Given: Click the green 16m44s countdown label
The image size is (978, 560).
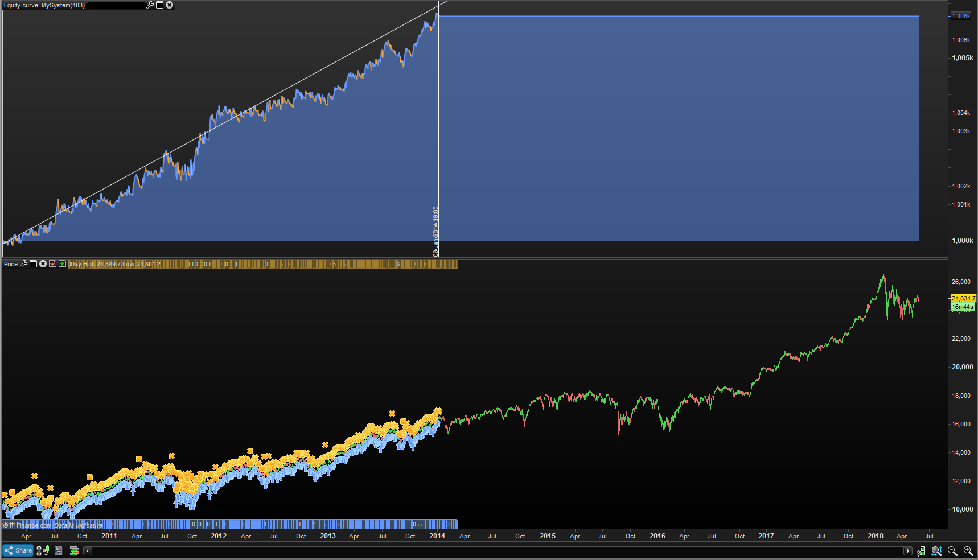Looking at the screenshot, I should [x=963, y=307].
